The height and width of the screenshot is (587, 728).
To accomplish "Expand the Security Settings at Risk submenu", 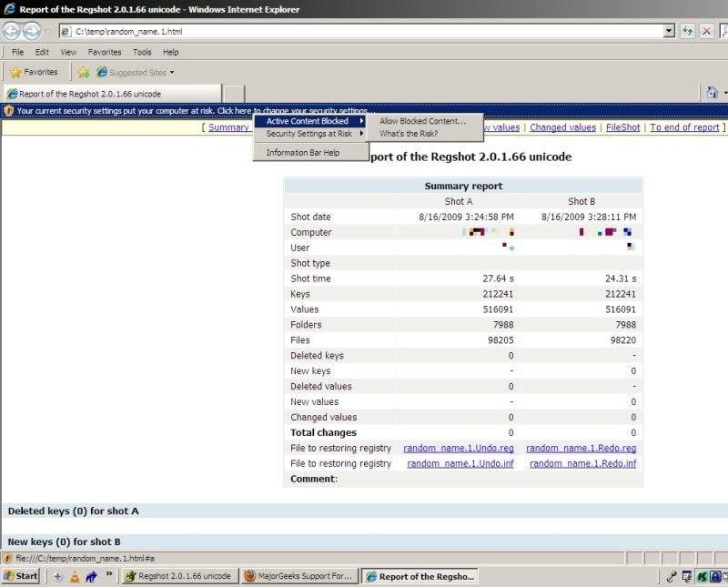I will pyautogui.click(x=309, y=134).
